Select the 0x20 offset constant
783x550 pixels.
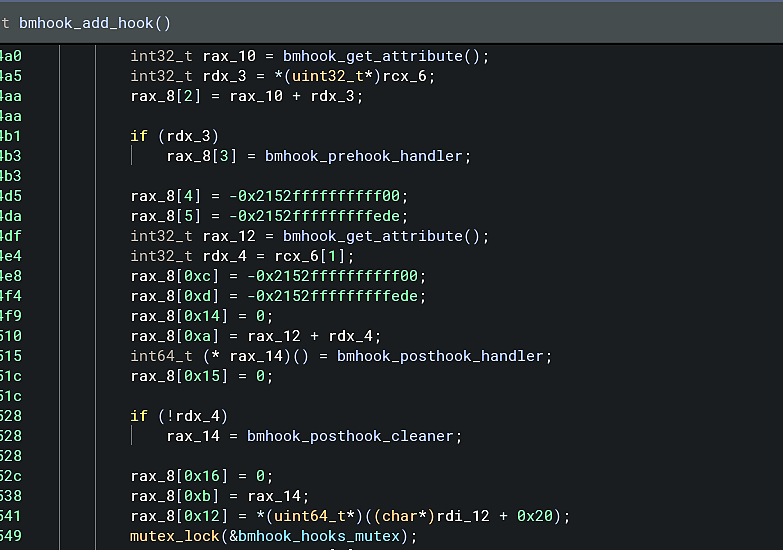(534, 516)
